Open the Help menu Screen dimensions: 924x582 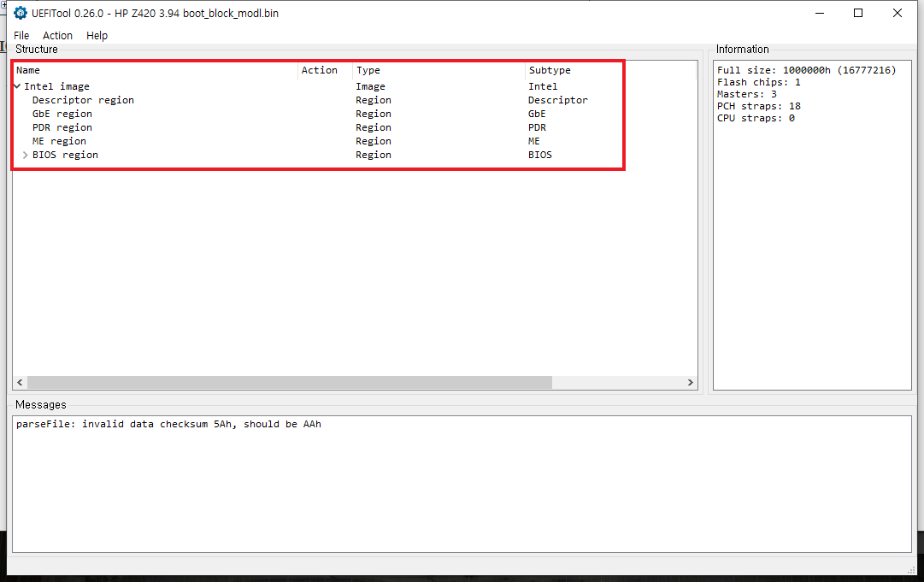click(97, 35)
